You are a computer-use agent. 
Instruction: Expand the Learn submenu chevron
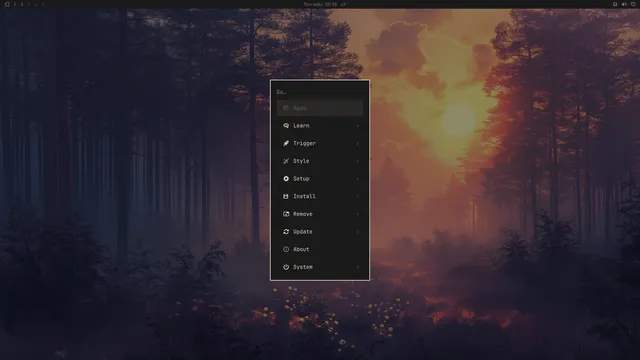(358, 126)
